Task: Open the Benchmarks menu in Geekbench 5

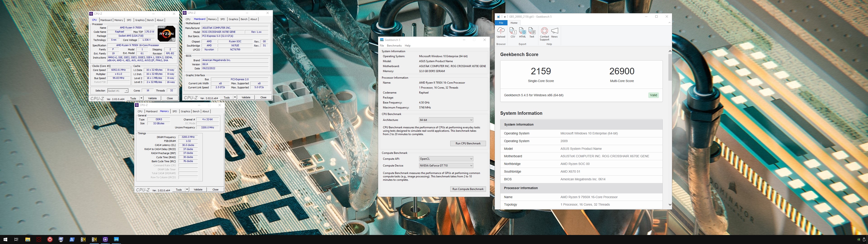Action: (394, 45)
